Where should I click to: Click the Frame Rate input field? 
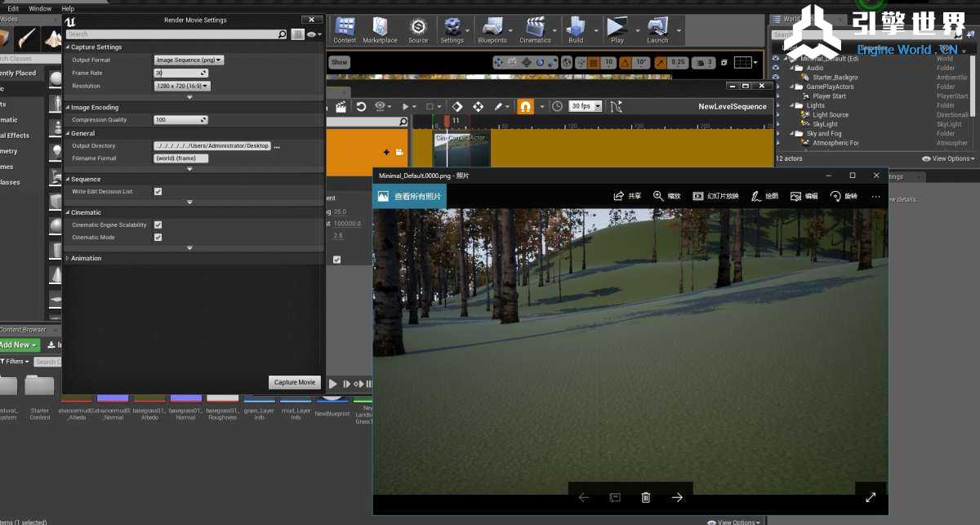coord(180,73)
